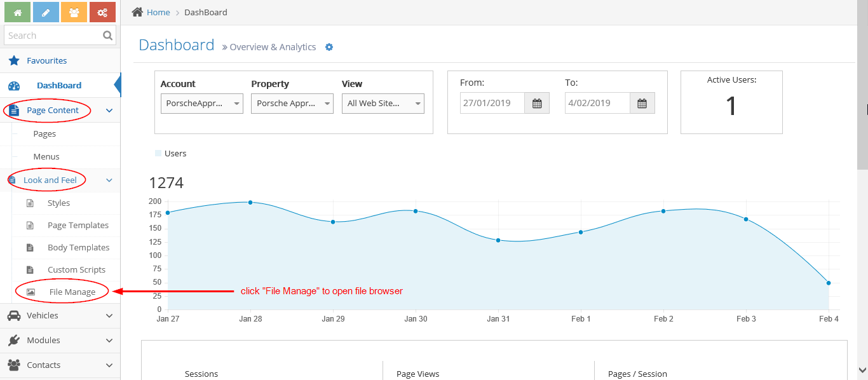Click the Jan 28 data point on chart
Screen dimensions: 868x380
coord(250,202)
